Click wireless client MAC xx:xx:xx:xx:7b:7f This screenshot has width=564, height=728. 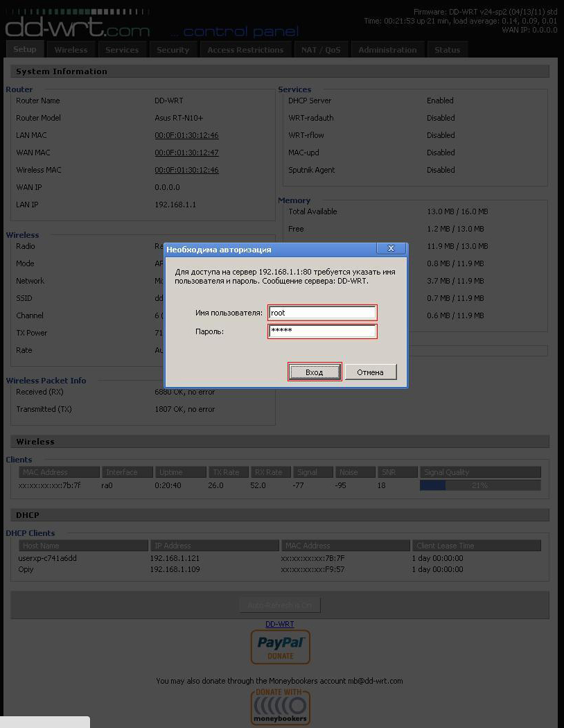click(x=49, y=485)
